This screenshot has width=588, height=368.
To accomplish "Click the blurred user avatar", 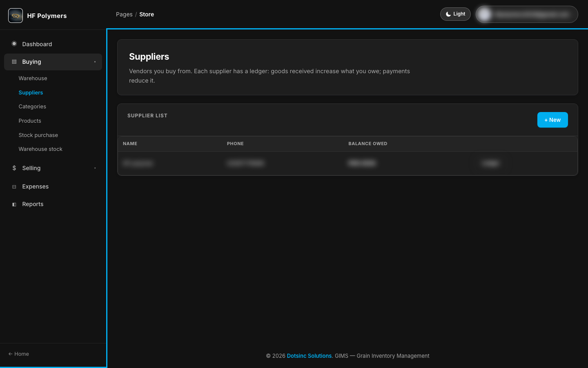I will [485, 14].
